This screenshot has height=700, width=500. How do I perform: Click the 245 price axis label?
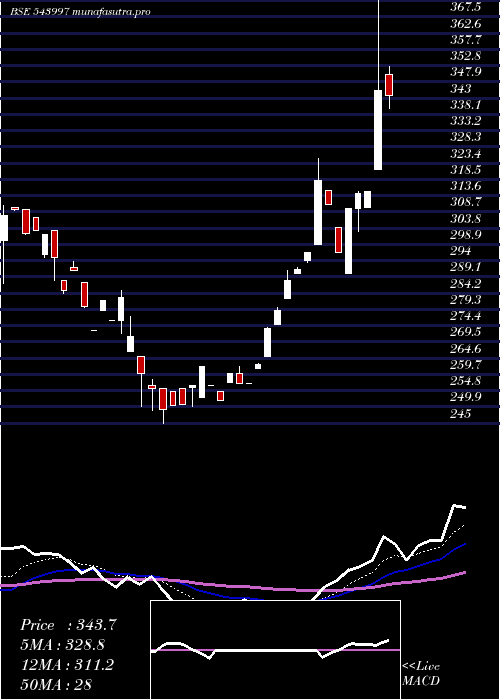click(461, 414)
